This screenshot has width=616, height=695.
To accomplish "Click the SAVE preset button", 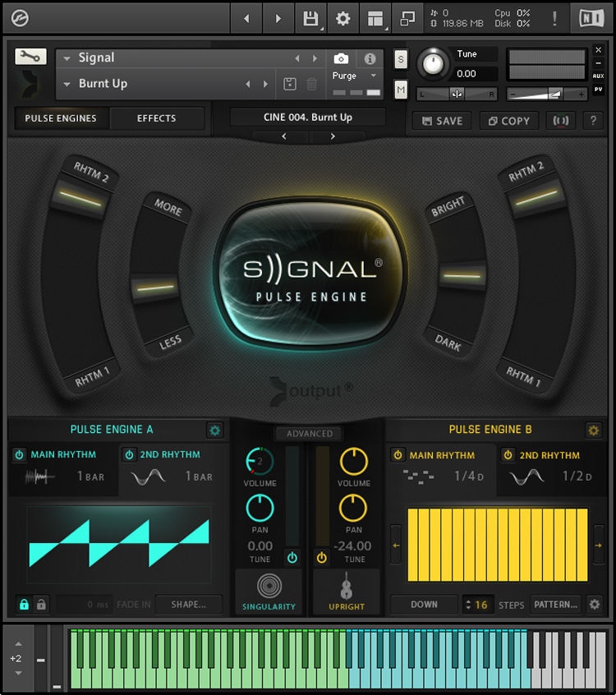I will [442, 121].
